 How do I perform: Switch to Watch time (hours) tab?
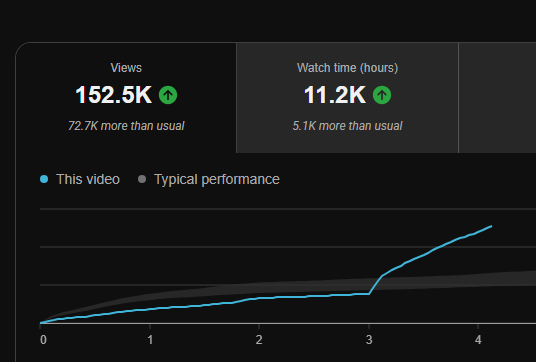[347, 98]
